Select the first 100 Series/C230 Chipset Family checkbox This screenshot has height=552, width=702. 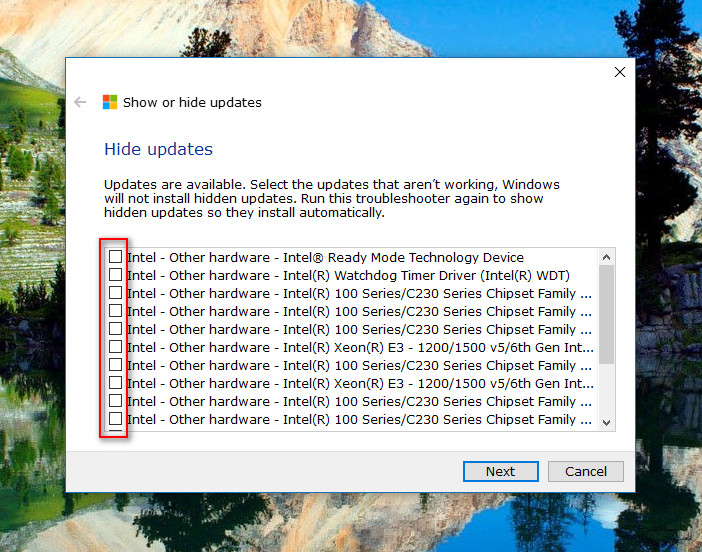(x=116, y=292)
